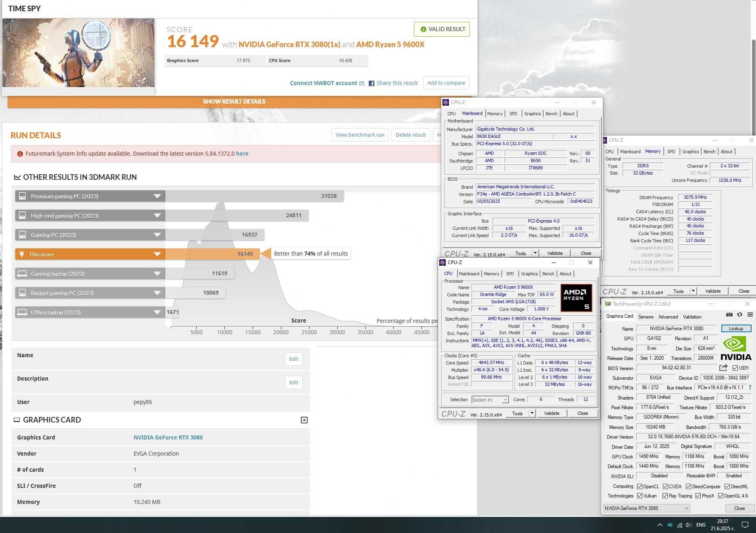Open the GPU-Z hamburger menu
This screenshot has height=533, width=756.
(750, 315)
